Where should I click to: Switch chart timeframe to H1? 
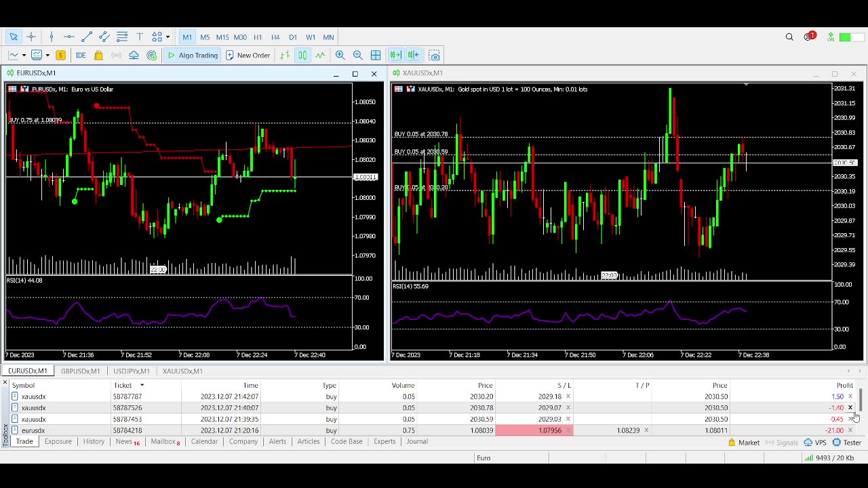[x=258, y=37]
